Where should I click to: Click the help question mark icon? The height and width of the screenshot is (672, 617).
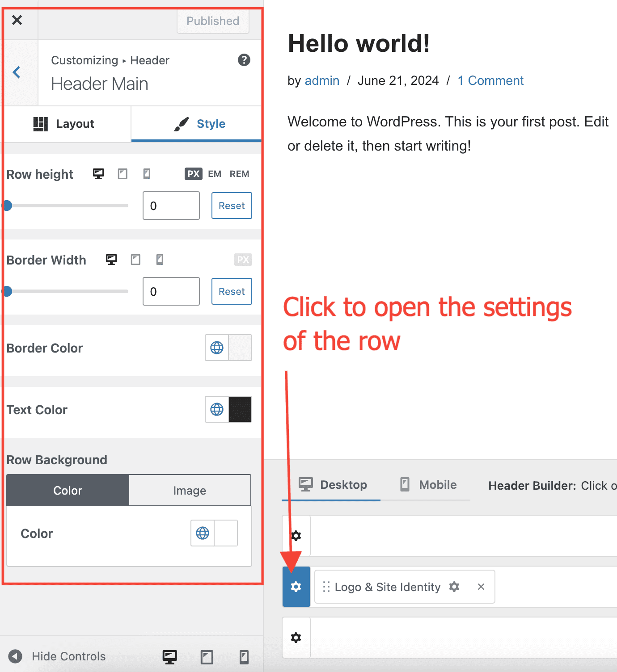(x=244, y=60)
